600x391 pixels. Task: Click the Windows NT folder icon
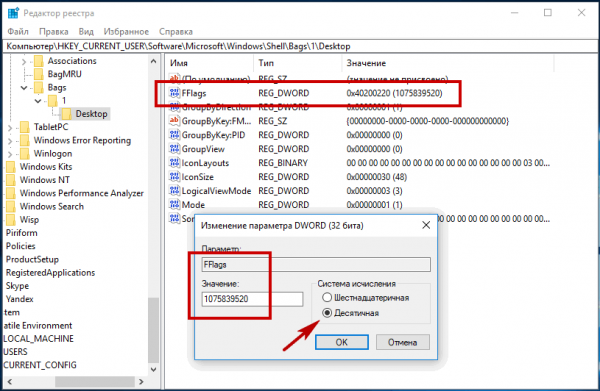tap(11, 180)
